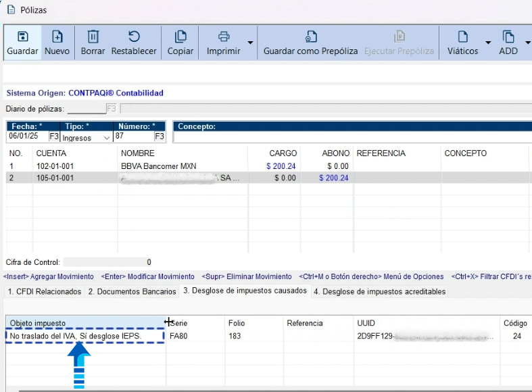The height and width of the screenshot is (392, 532).
Task: Open the ADD toolbar icon
Action: point(508,37)
